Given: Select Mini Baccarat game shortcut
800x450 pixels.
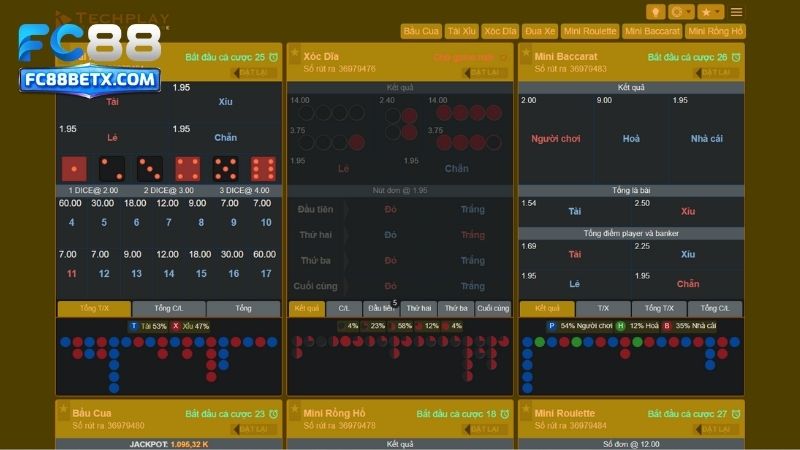Looking at the screenshot, I should pyautogui.click(x=652, y=31).
